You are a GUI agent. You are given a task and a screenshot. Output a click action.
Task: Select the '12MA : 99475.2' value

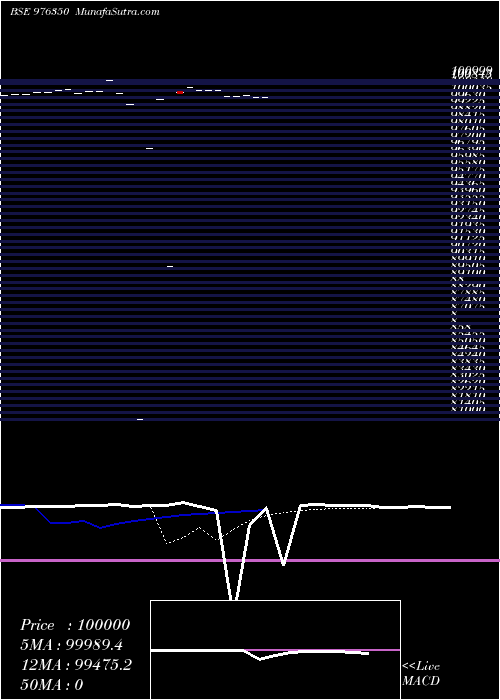point(76,665)
